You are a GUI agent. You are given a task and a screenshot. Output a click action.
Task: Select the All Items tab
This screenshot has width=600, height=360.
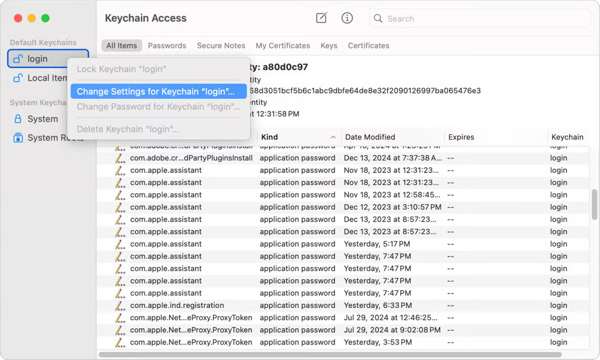tap(121, 46)
